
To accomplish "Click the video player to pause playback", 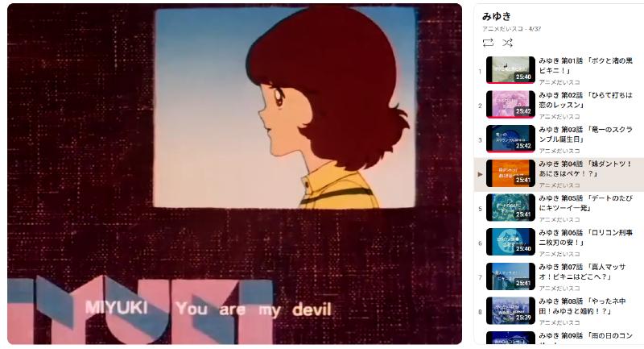I will click(x=234, y=174).
